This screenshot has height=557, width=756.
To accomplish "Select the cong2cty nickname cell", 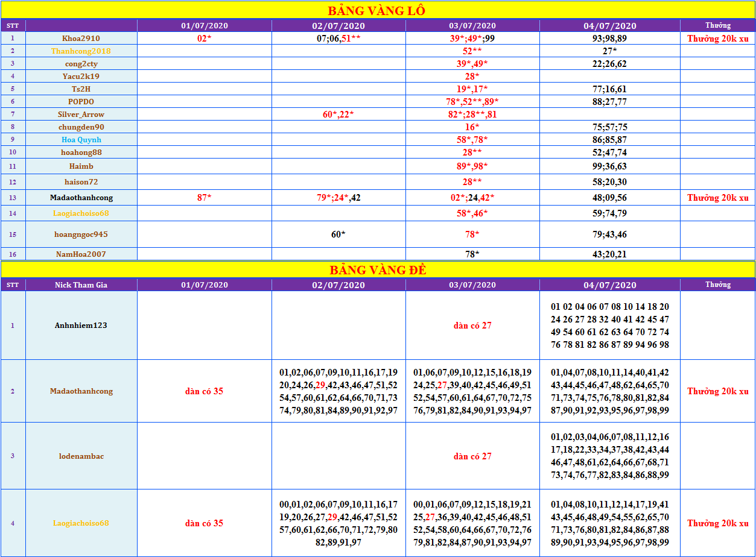I will tap(81, 64).
